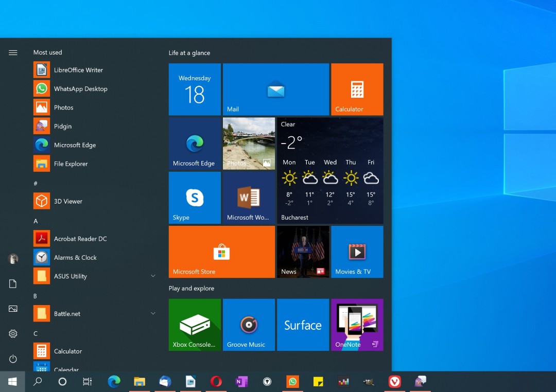This screenshot has width=556, height=392.
Task: Switch to Vivaldi on the taskbar
Action: [395, 381]
